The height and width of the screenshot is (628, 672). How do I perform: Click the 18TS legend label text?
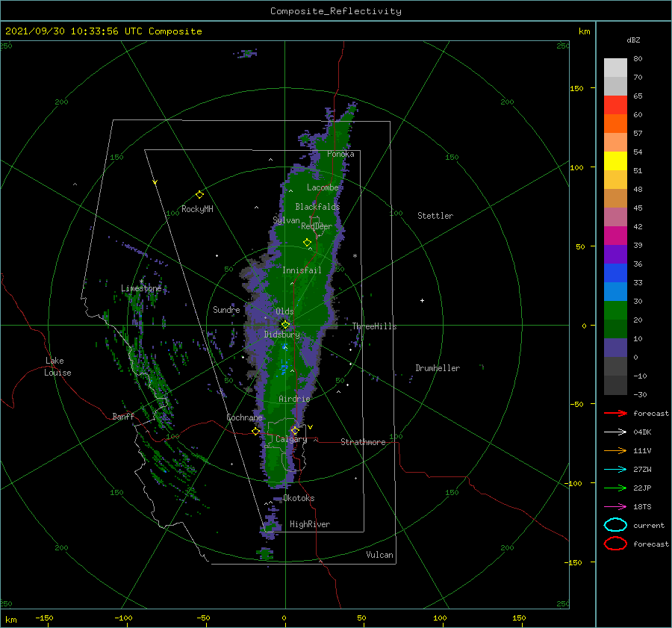pyautogui.click(x=642, y=507)
